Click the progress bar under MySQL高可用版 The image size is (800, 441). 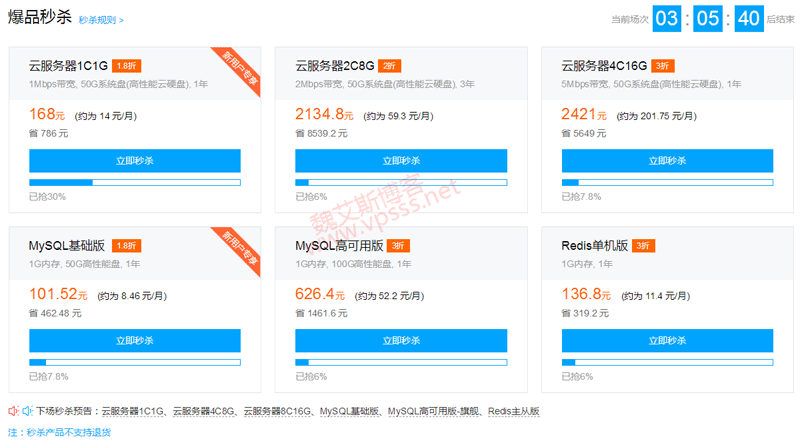pyautogui.click(x=401, y=361)
